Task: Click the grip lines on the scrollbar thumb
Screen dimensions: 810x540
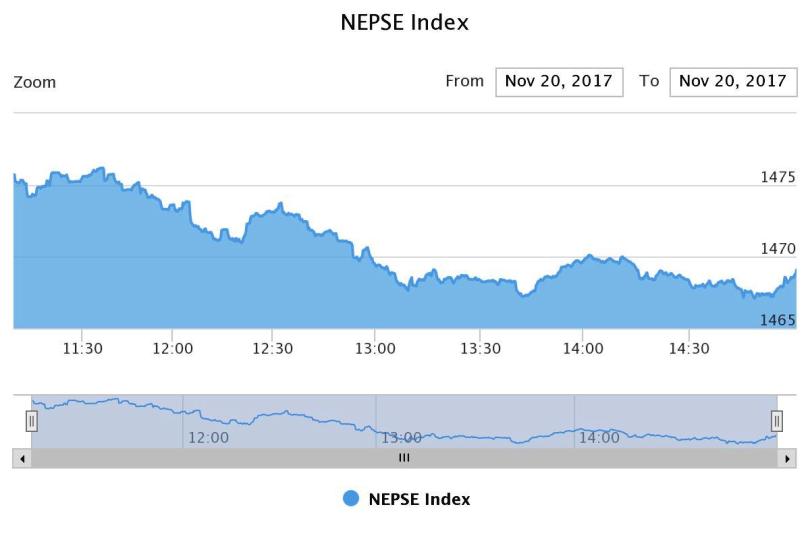Action: click(404, 458)
